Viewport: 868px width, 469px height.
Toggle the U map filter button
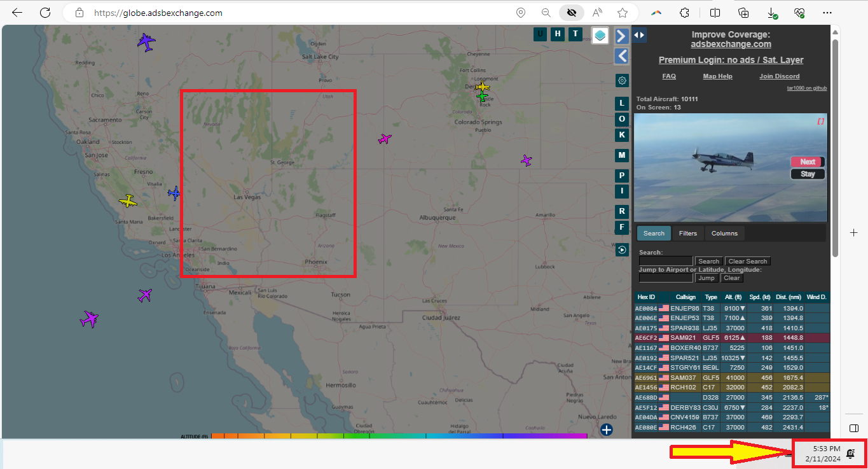(x=540, y=34)
